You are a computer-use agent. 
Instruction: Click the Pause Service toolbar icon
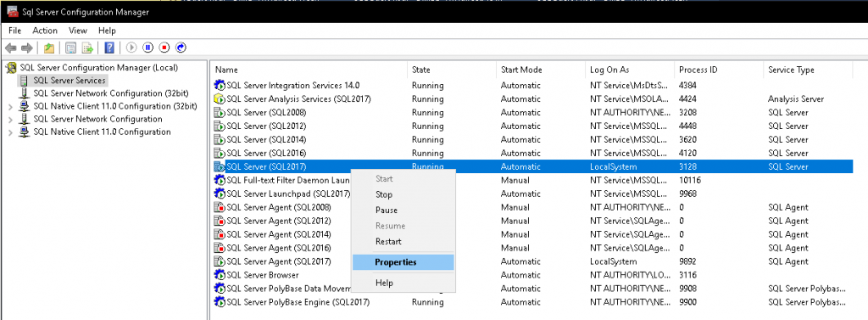[x=147, y=48]
